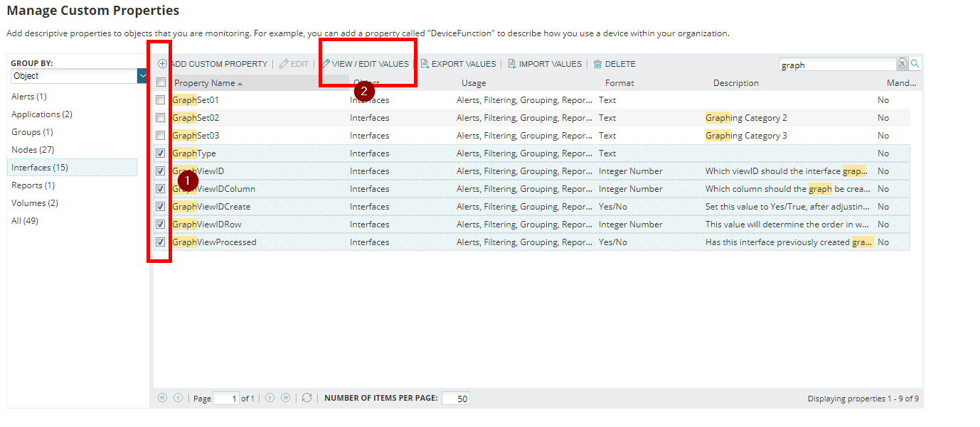Sort by the Format column header

click(x=619, y=83)
